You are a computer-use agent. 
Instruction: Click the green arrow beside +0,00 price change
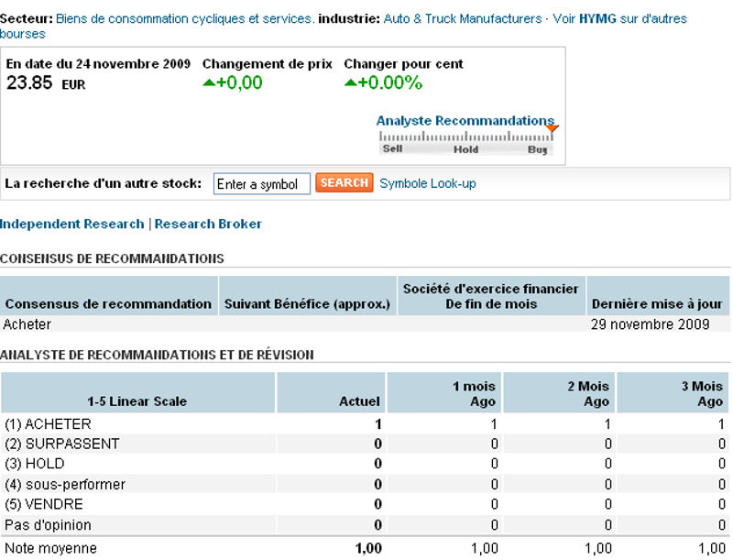coord(209,82)
